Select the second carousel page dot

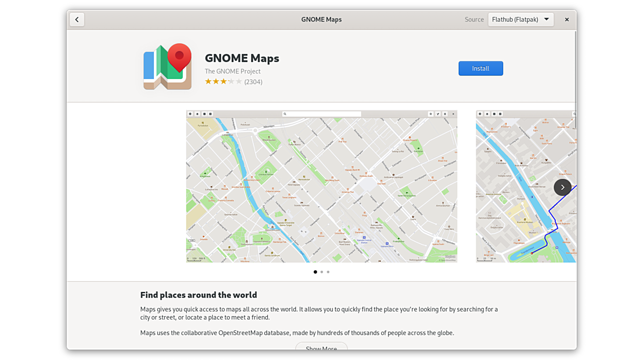321,272
